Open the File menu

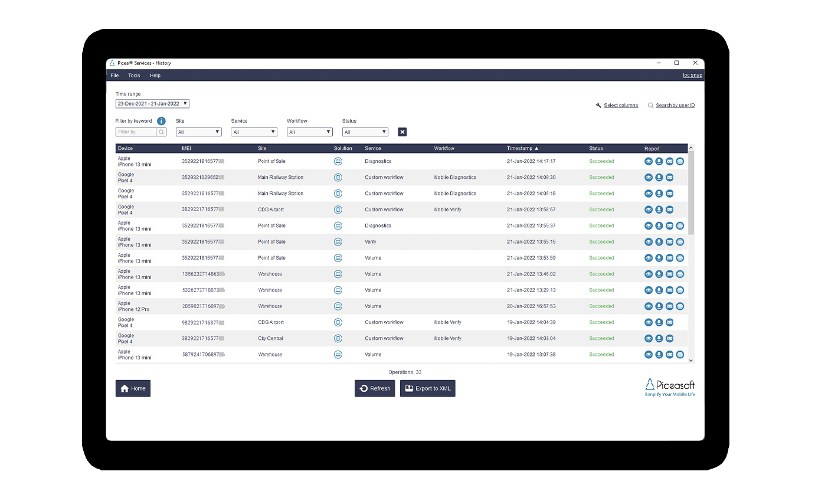[x=114, y=76]
